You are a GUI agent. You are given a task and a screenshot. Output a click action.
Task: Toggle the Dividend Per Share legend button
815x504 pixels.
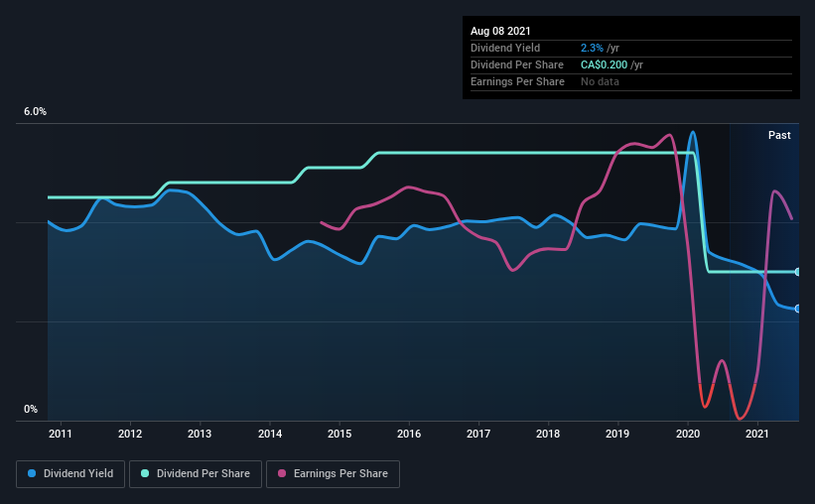click(196, 474)
